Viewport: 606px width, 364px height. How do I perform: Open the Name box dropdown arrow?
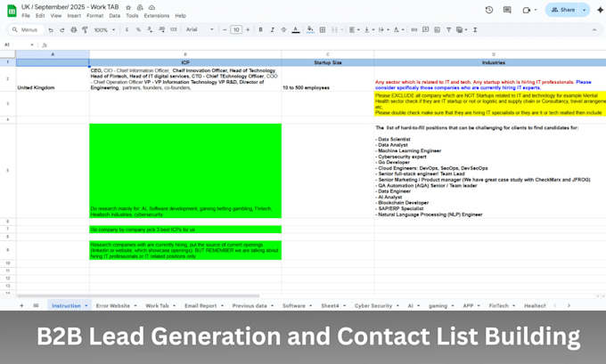pyautogui.click(x=32, y=44)
